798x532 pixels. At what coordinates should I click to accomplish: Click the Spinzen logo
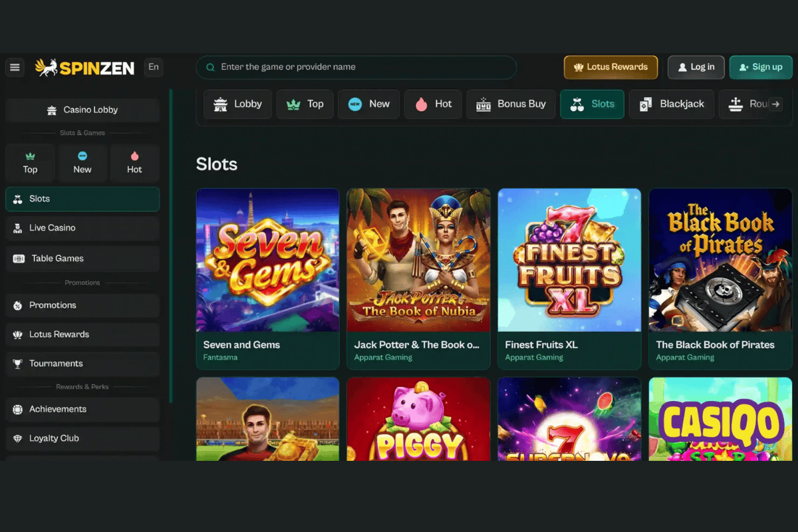pyautogui.click(x=85, y=67)
